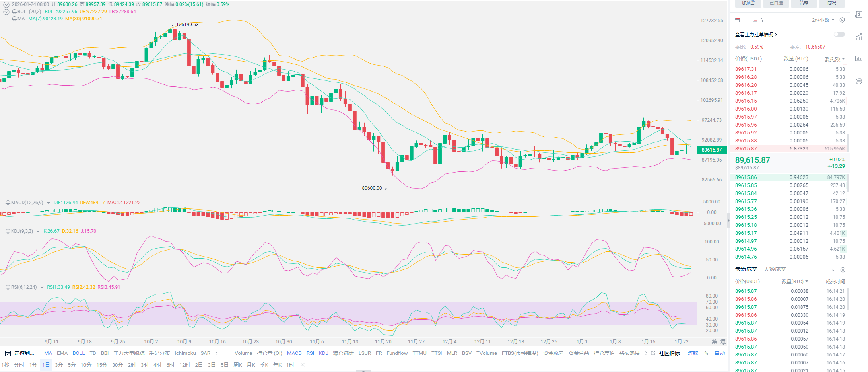Enable 对数 logarithmic scale
The width and height of the screenshot is (868, 372).
693,353
